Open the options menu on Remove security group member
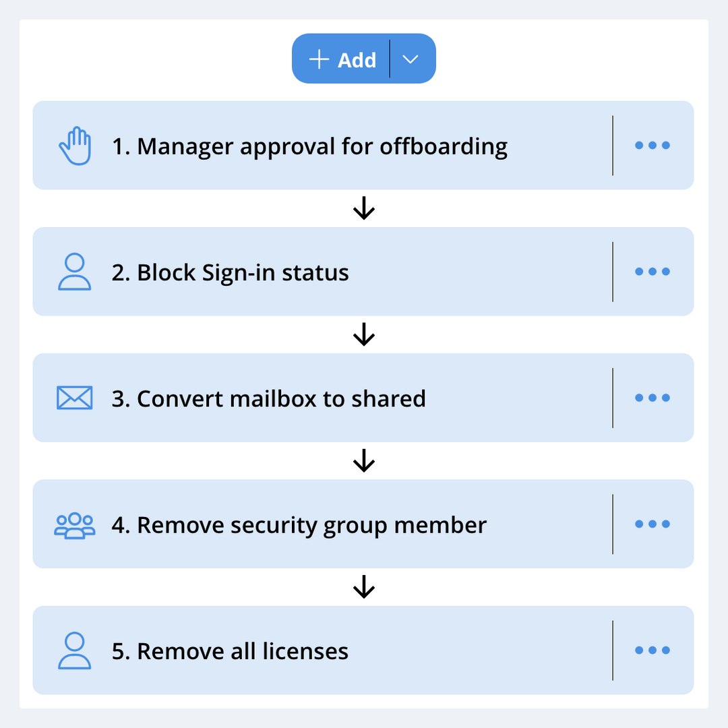This screenshot has width=728, height=728. click(x=652, y=524)
